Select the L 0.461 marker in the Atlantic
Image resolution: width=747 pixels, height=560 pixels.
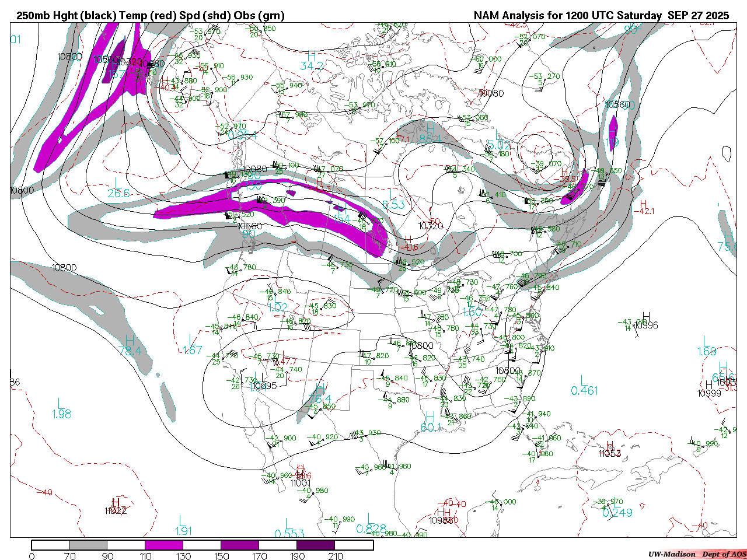(x=584, y=386)
